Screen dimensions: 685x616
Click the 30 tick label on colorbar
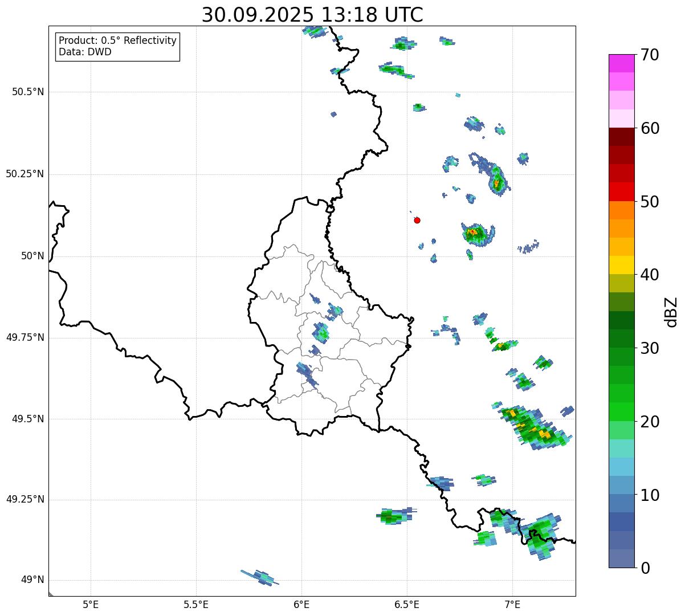(650, 348)
